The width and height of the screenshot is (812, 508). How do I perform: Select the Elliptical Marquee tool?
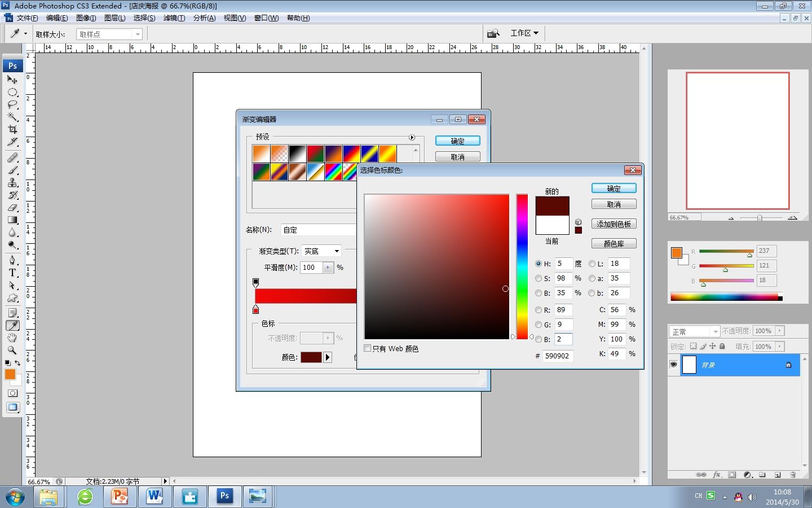coord(12,92)
